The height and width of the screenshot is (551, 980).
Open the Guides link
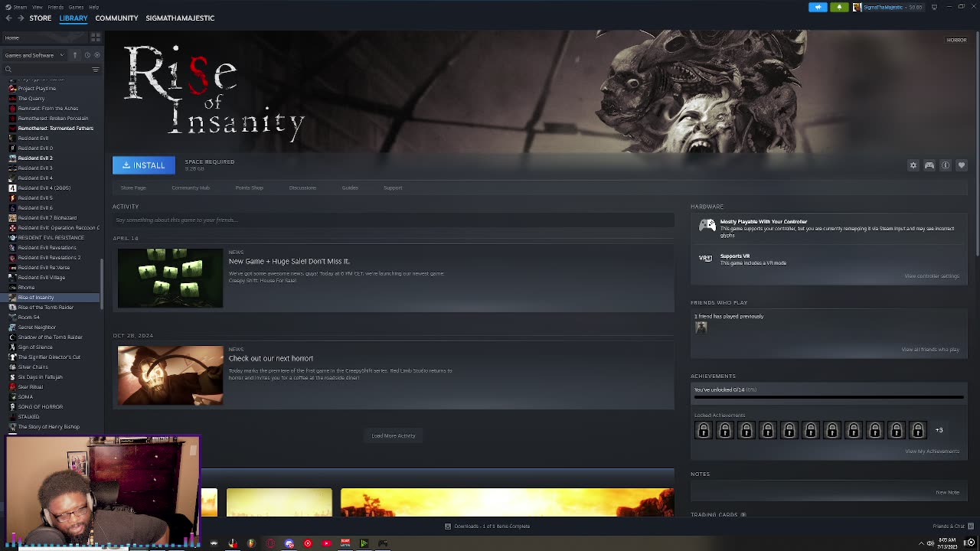coord(350,187)
